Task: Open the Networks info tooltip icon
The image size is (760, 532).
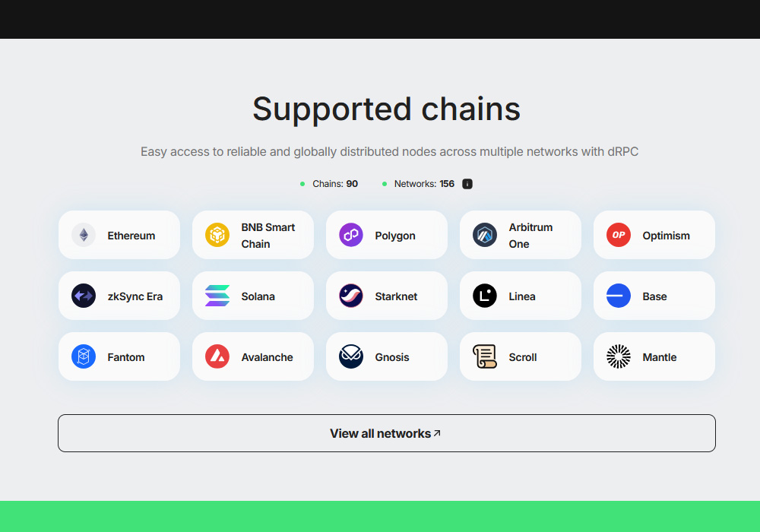Action: [x=467, y=184]
